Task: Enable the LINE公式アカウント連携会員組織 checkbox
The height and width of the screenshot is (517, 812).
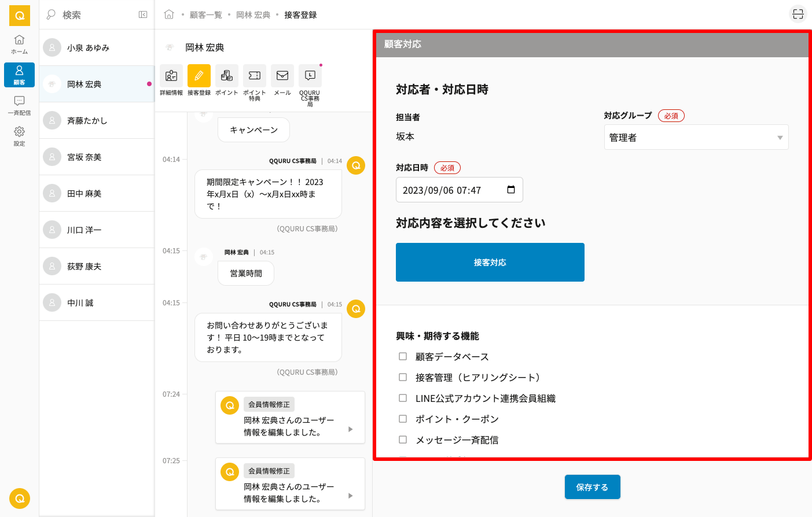Action: click(403, 398)
